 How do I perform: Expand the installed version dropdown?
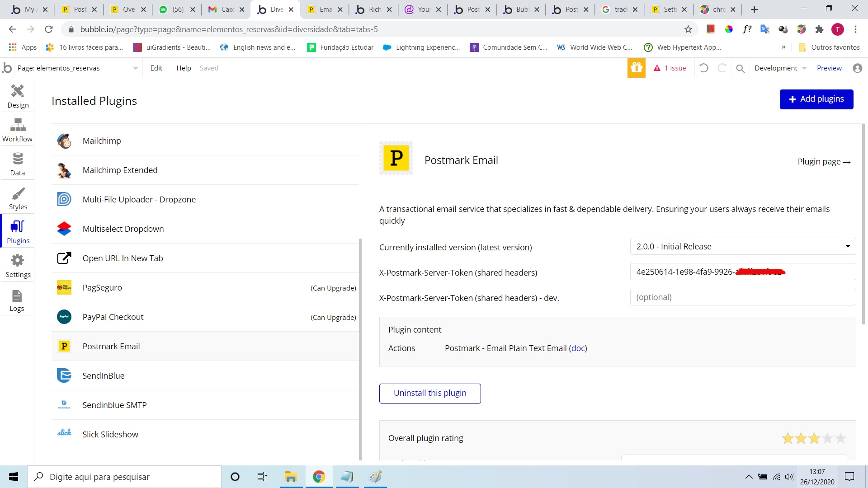(743, 246)
